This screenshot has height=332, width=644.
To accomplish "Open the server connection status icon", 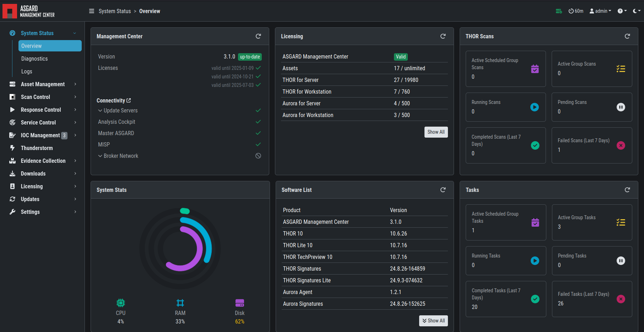I will coord(559,11).
